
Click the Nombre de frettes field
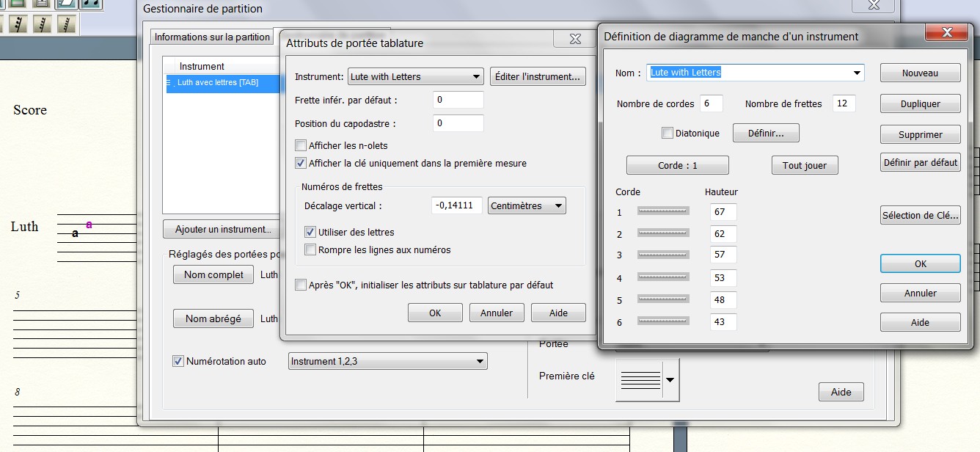(x=844, y=103)
